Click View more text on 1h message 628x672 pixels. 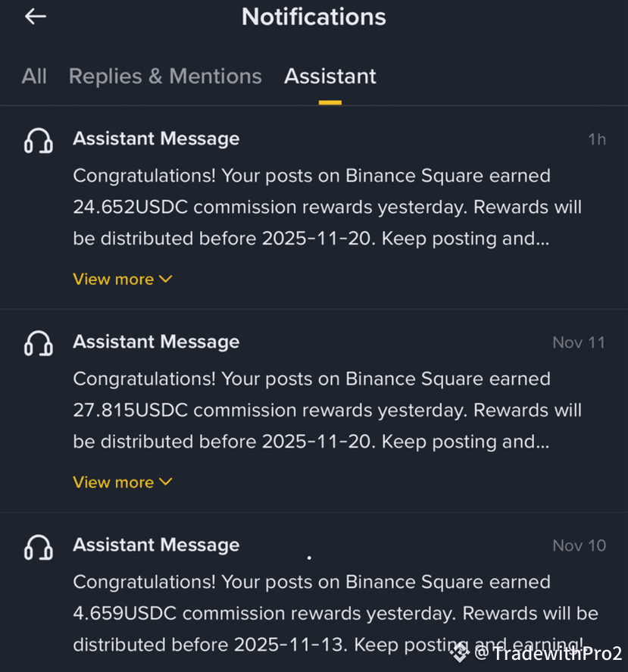pos(113,279)
